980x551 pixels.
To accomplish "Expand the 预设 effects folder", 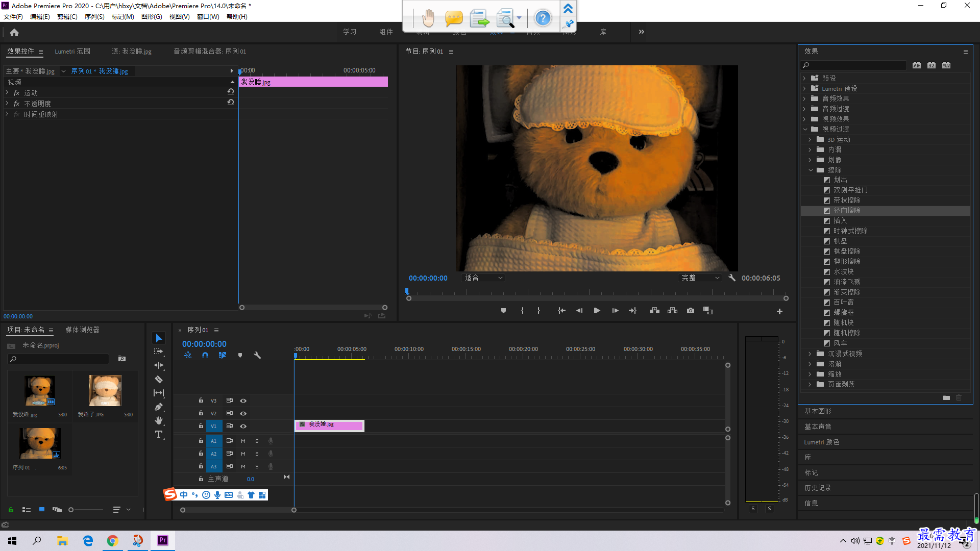I will coord(804,78).
